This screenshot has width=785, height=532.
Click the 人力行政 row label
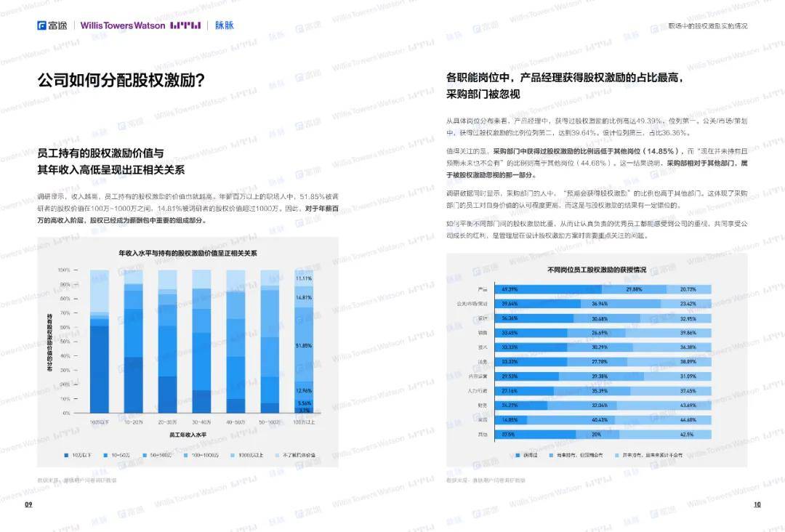(x=478, y=391)
